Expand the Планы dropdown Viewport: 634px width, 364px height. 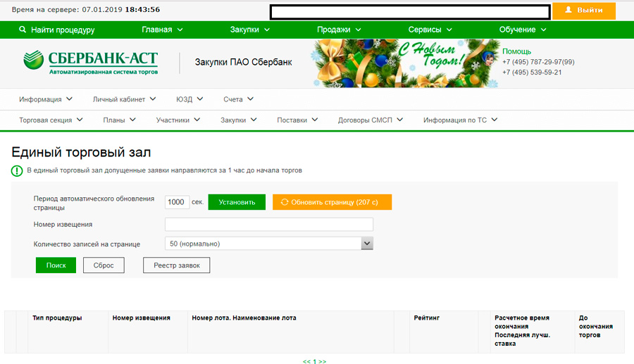119,120
